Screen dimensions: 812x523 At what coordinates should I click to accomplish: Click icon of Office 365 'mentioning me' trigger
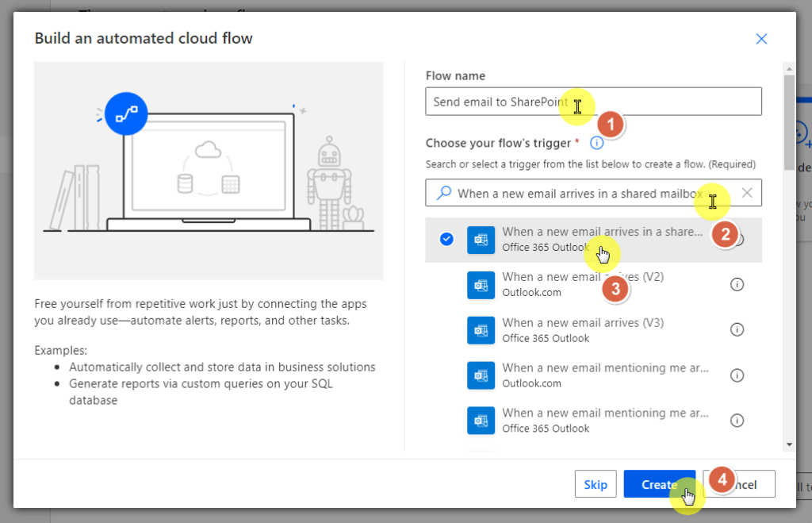click(x=481, y=421)
